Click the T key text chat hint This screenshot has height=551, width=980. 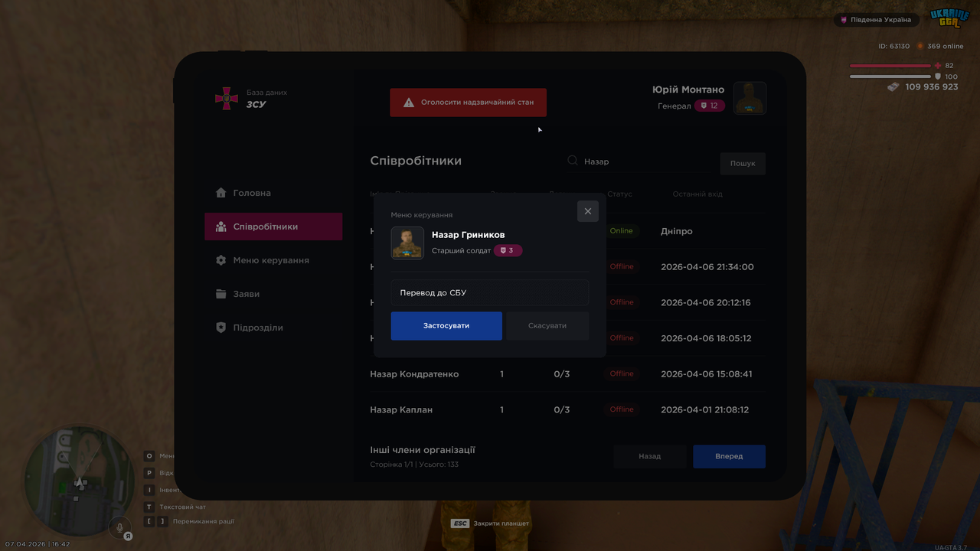click(175, 507)
